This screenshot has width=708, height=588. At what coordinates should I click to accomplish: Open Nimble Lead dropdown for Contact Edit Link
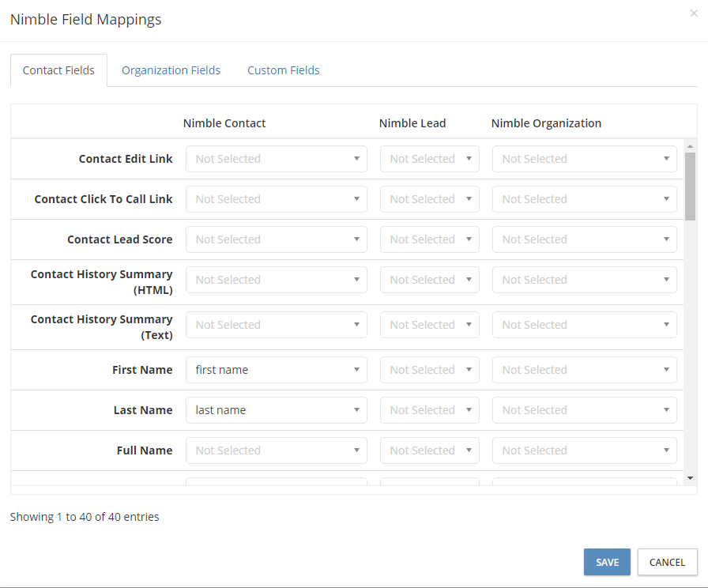coord(430,159)
